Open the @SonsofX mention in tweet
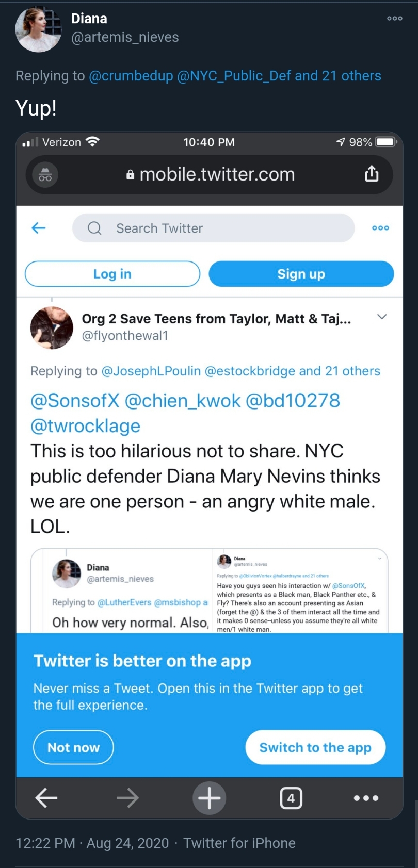 pos(75,401)
